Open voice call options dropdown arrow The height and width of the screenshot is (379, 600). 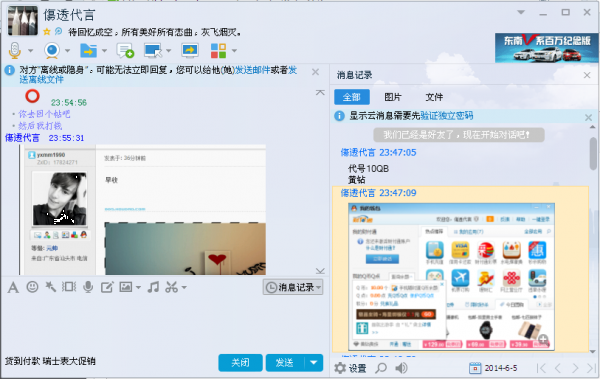[30, 51]
